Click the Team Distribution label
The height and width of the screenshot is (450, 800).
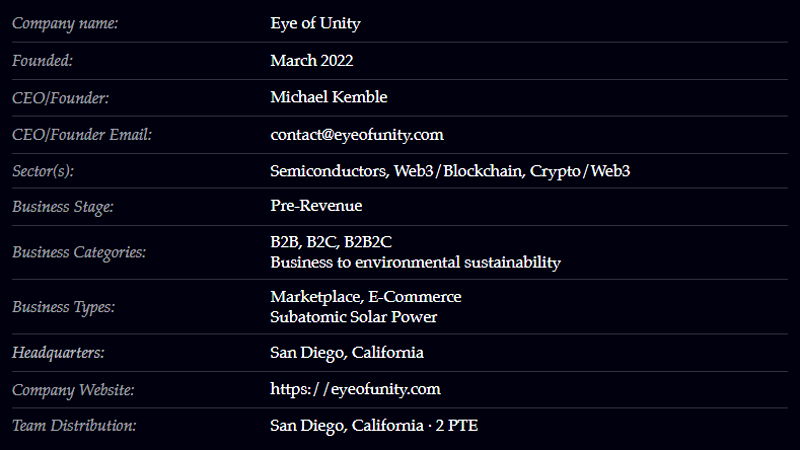[x=74, y=426]
